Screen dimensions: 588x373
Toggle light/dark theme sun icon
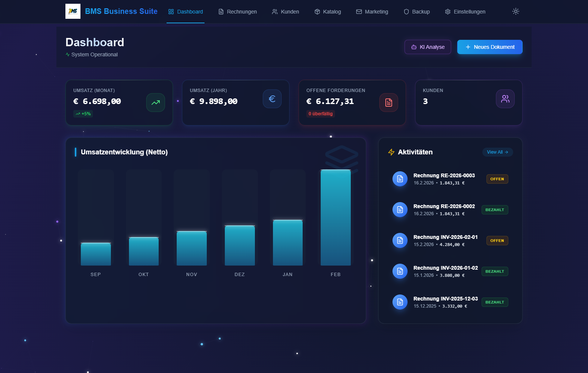[516, 11]
